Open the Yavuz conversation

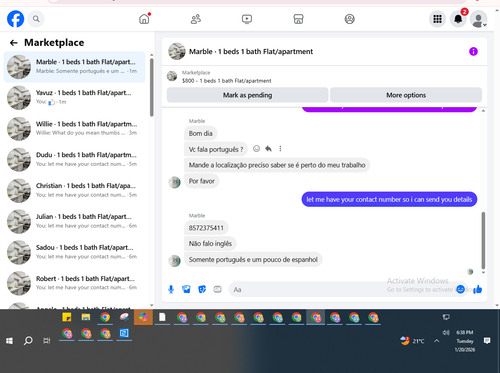coord(74,97)
